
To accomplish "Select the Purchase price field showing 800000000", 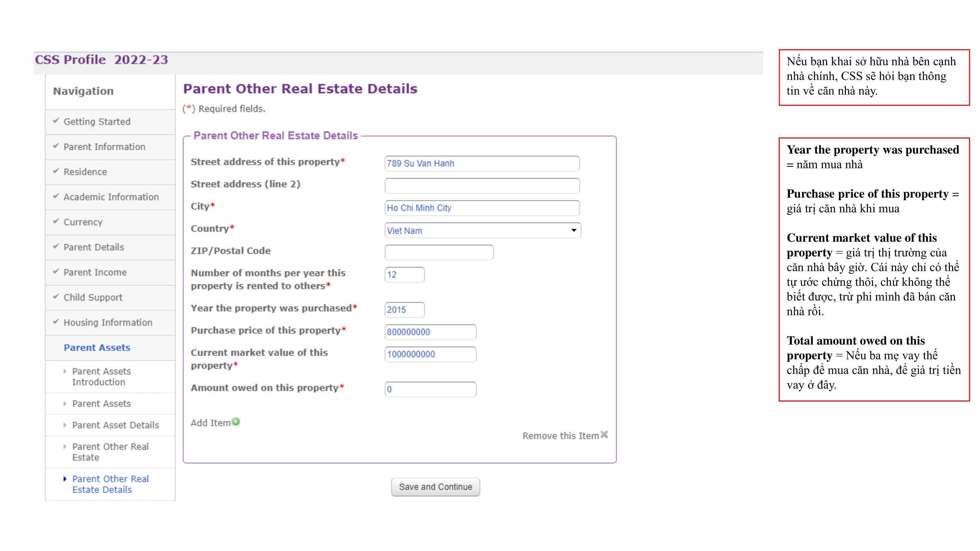I will pyautogui.click(x=430, y=332).
